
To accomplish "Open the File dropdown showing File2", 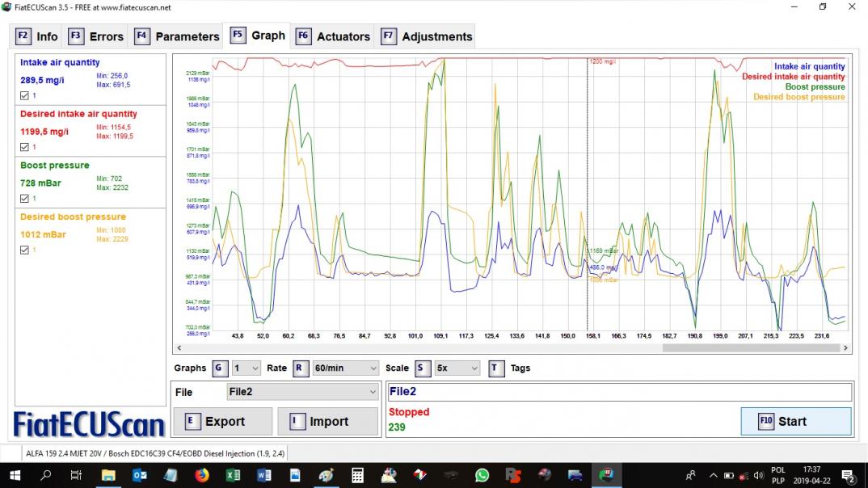I will [302, 392].
